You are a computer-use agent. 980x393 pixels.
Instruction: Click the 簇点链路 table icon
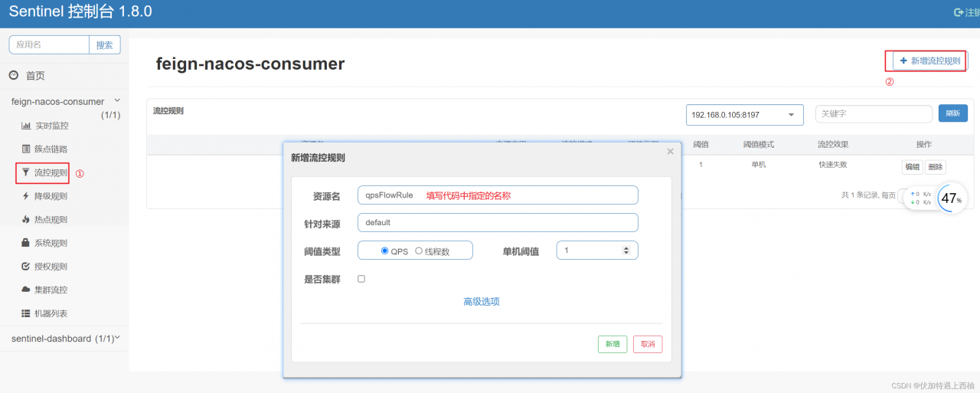click(26, 149)
